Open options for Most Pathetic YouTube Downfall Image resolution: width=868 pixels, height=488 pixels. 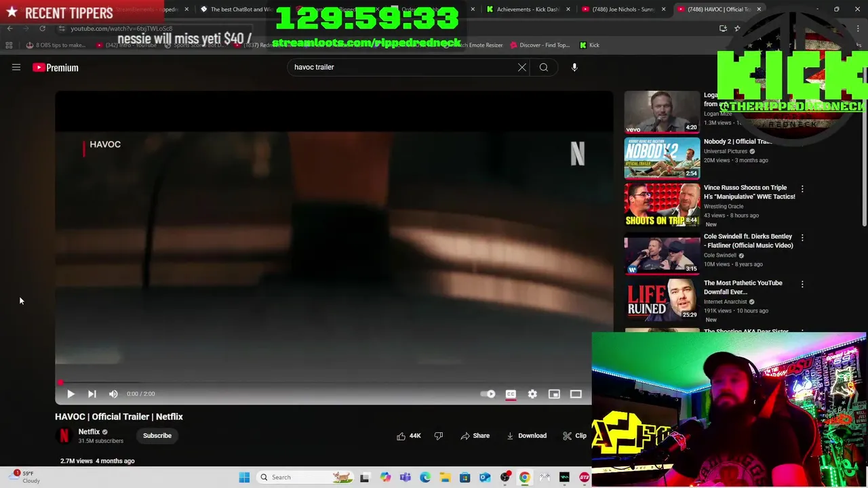[802, 285]
